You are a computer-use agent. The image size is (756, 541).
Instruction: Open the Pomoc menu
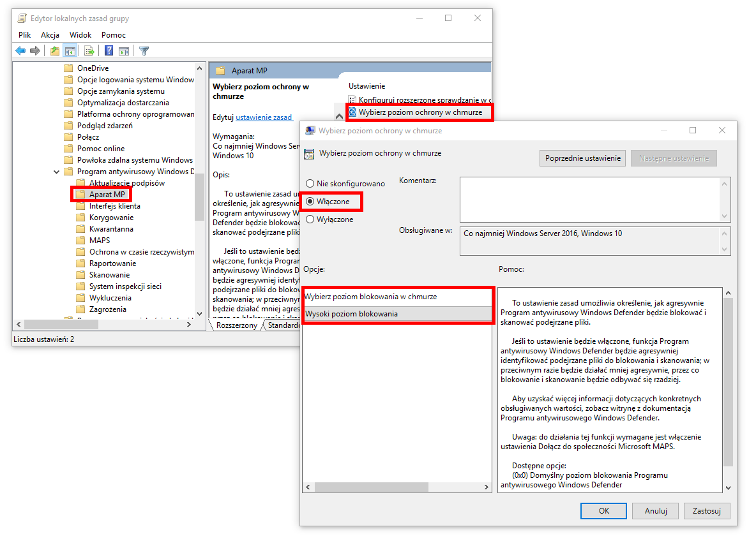(x=114, y=34)
